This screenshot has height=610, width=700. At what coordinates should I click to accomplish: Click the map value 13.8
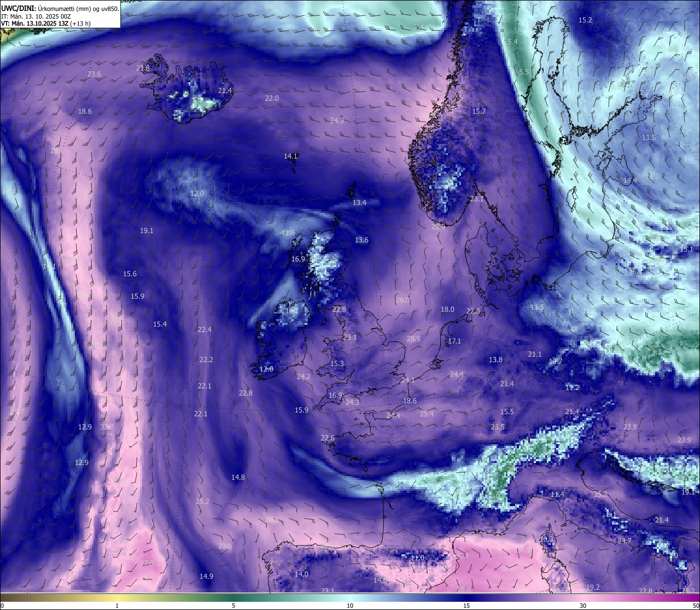tap(495, 360)
